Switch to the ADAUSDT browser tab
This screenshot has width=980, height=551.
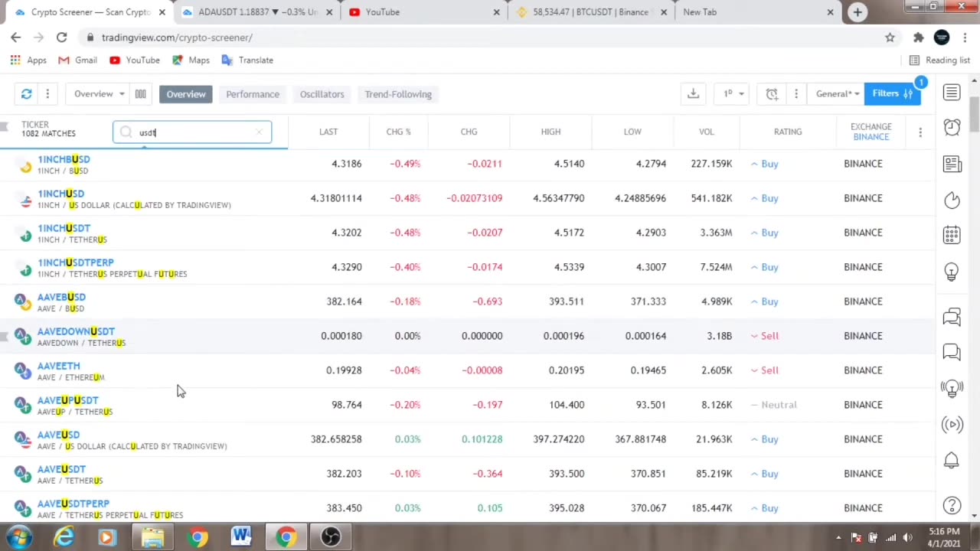[x=256, y=12]
